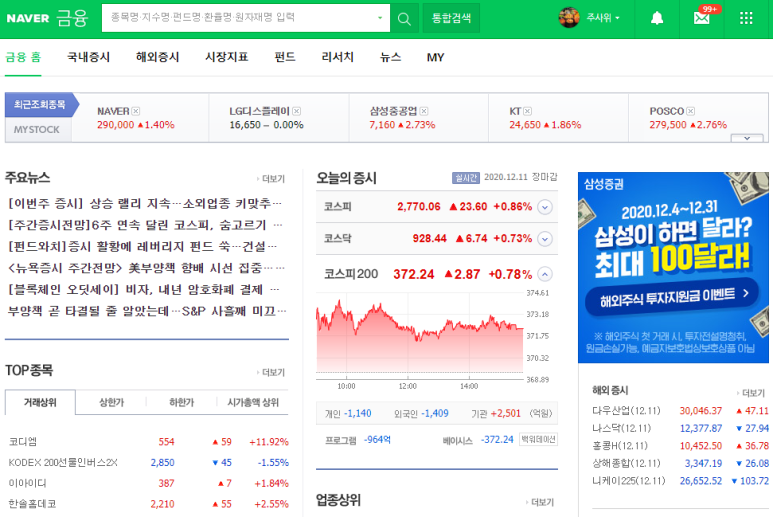Click 더보기 next to TOP종목
Viewport: 773px width, 517px height.
(x=271, y=373)
